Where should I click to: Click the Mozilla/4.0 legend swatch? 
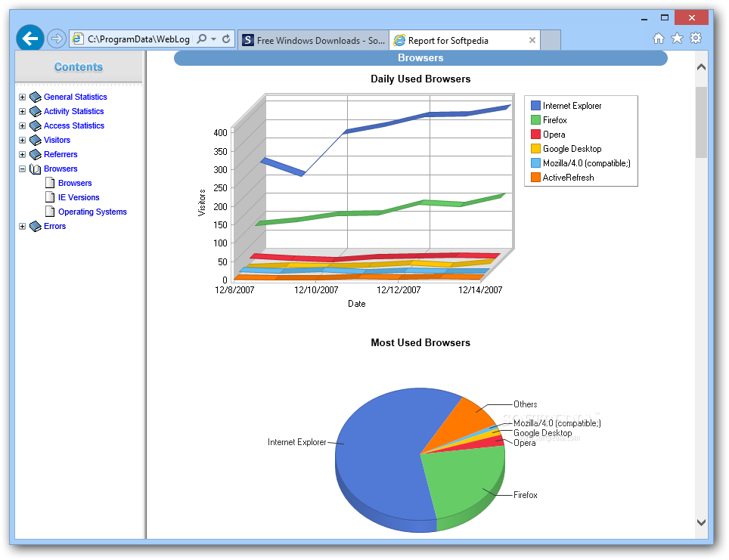pyautogui.click(x=535, y=163)
